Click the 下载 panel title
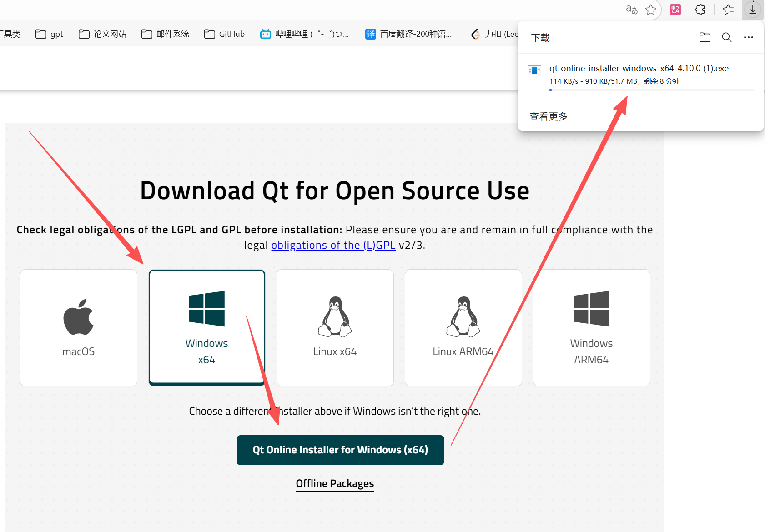Viewport: 765px width, 532px height. [x=540, y=38]
